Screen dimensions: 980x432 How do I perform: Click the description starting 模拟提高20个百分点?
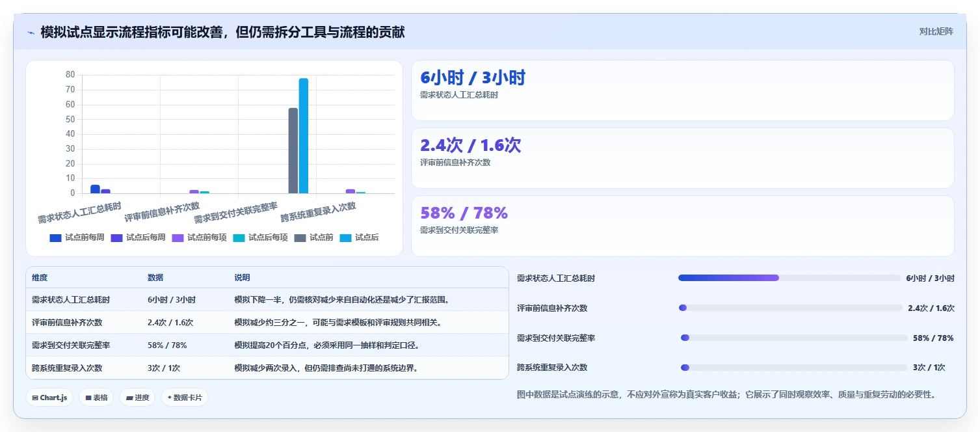[x=326, y=345]
